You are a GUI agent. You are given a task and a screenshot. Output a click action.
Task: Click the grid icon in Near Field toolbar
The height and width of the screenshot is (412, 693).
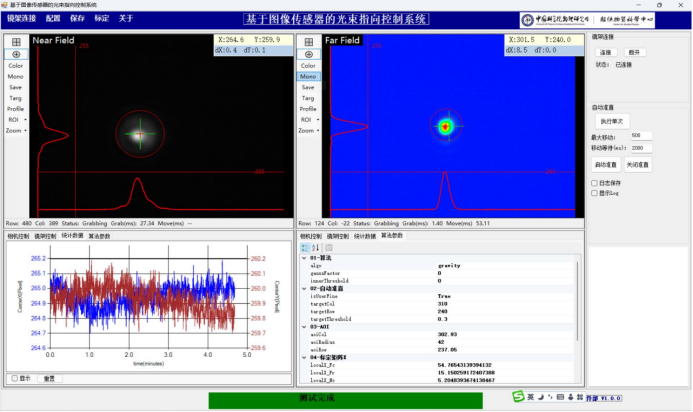[x=16, y=42]
